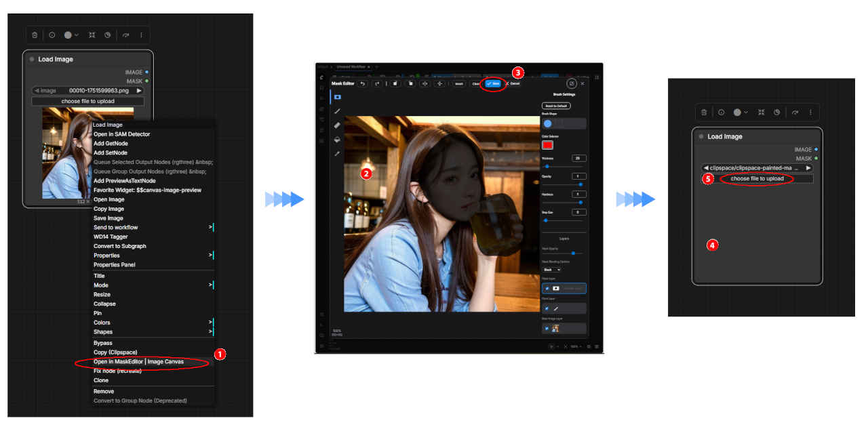The image size is (868, 427).
Task: Open the Mask Blending Options dropdown
Action: (551, 269)
